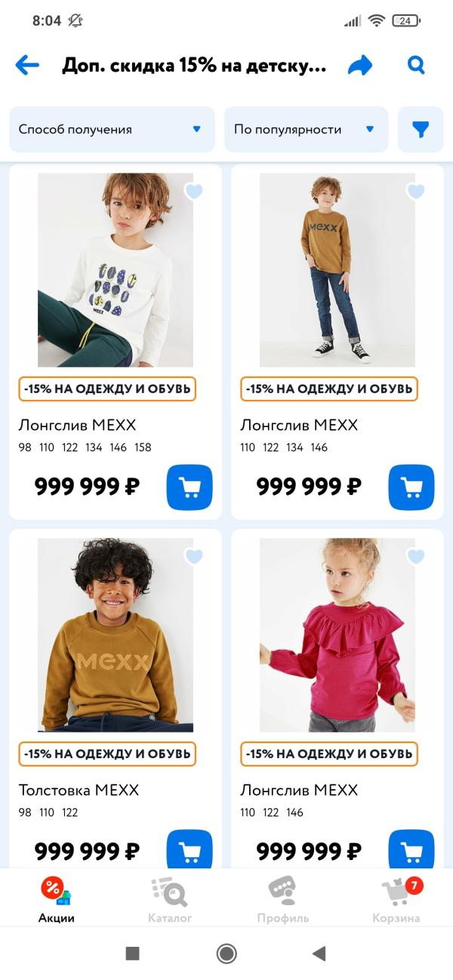Add white beetle-print longsleeve to cart
The height and width of the screenshot is (980, 453).
click(x=190, y=487)
